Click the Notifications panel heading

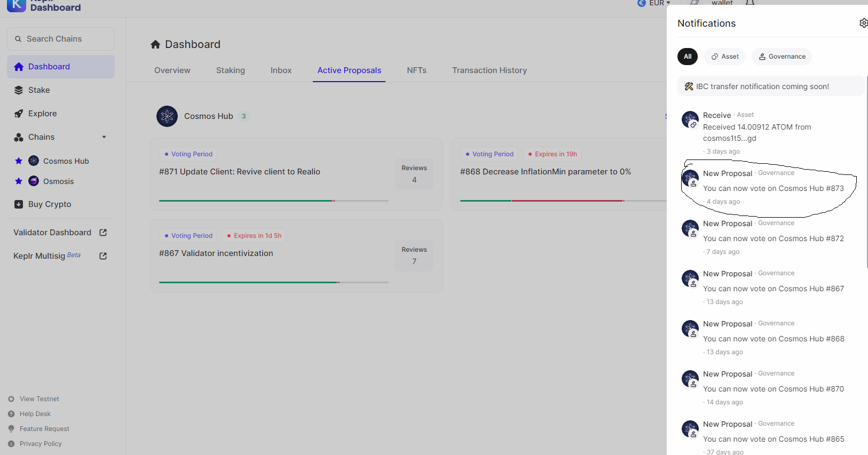coord(706,23)
